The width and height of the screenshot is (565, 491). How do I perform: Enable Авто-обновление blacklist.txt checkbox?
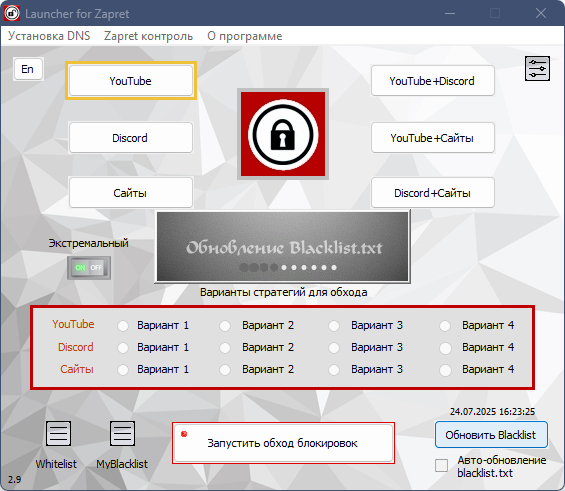(441, 465)
